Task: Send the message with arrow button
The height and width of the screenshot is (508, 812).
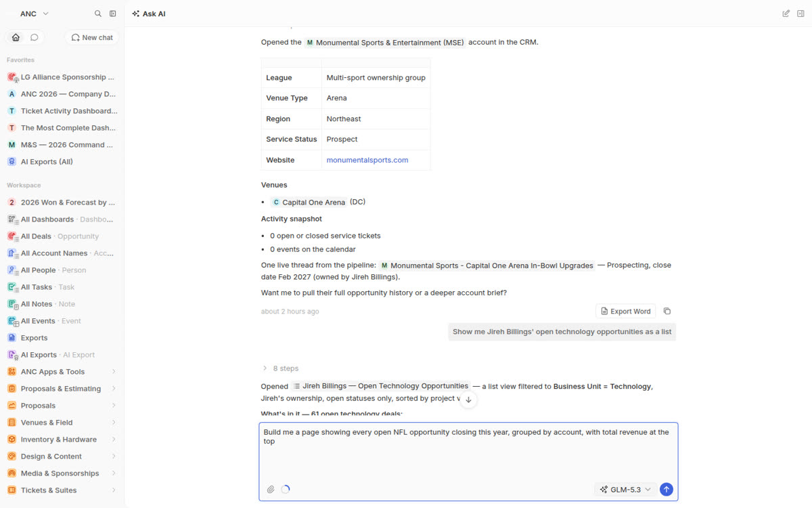Action: coord(667,489)
